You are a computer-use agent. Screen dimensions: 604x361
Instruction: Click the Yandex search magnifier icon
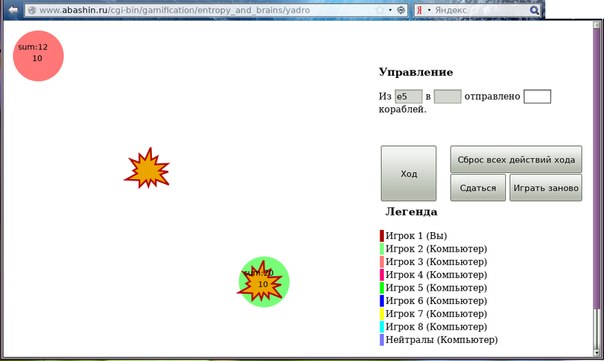click(534, 10)
